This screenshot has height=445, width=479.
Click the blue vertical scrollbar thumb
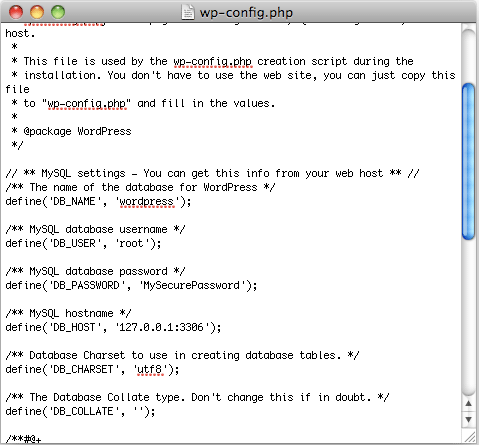468,161
